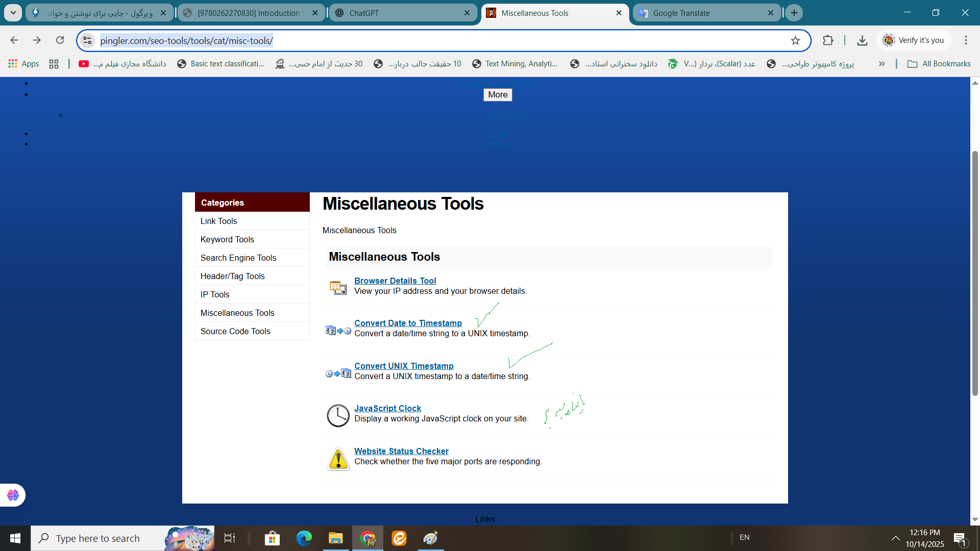Expand the hidden bookmarks chevron

(x=881, y=64)
